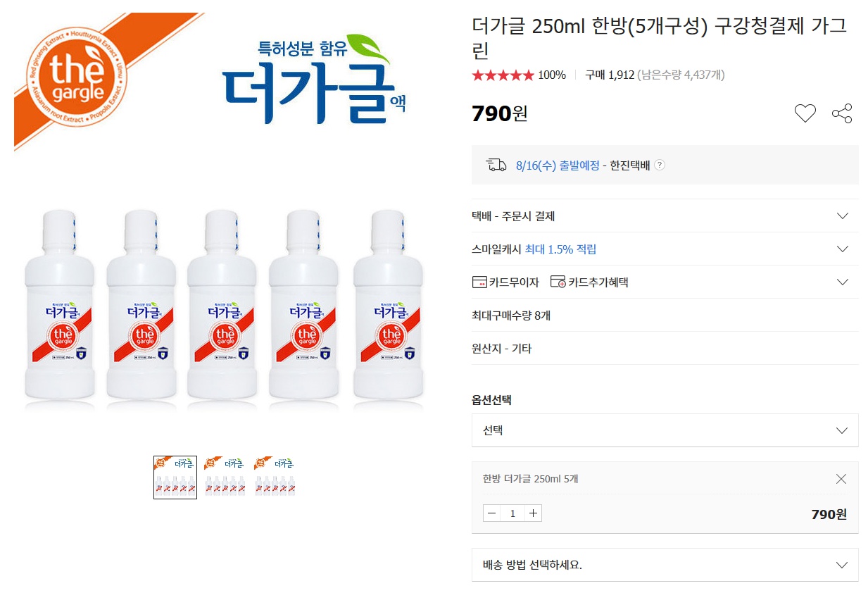
Task: Select the third product thumbnail
Action: point(275,477)
